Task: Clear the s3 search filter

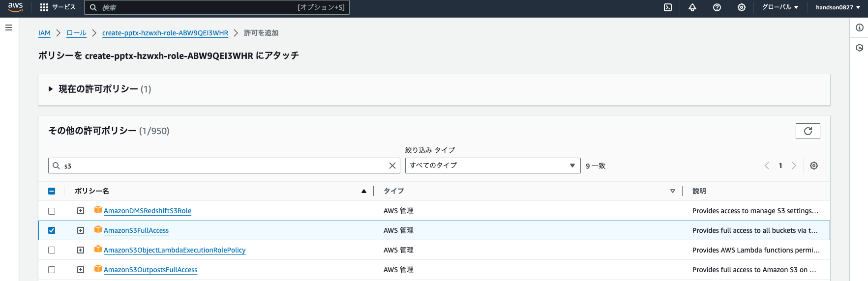Action: 392,166
